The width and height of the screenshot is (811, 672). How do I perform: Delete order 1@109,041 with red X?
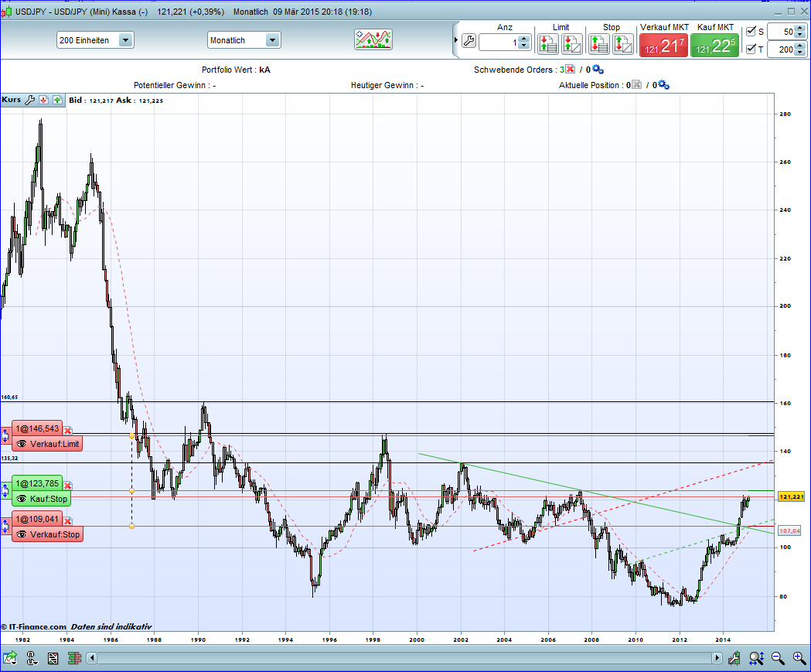tap(68, 521)
